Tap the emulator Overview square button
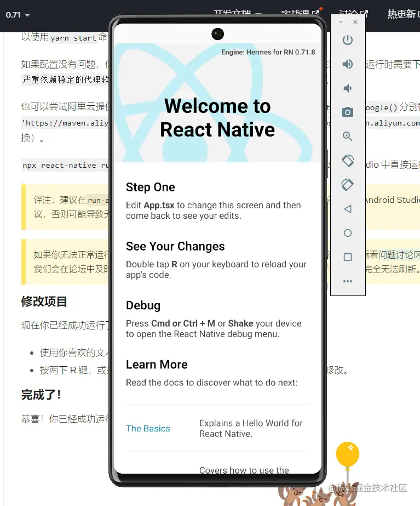 tap(348, 257)
